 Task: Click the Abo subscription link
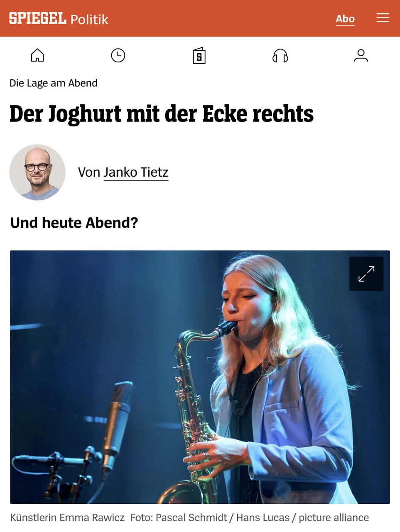click(345, 19)
